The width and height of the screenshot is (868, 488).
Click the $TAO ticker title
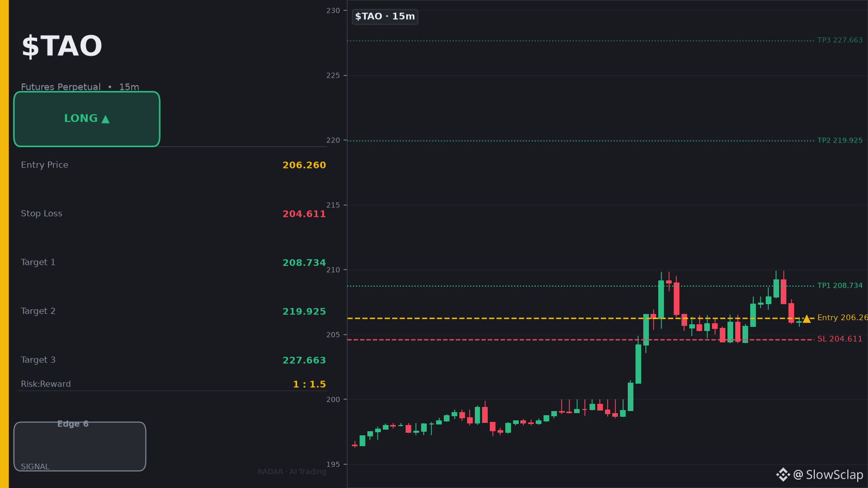[61, 46]
